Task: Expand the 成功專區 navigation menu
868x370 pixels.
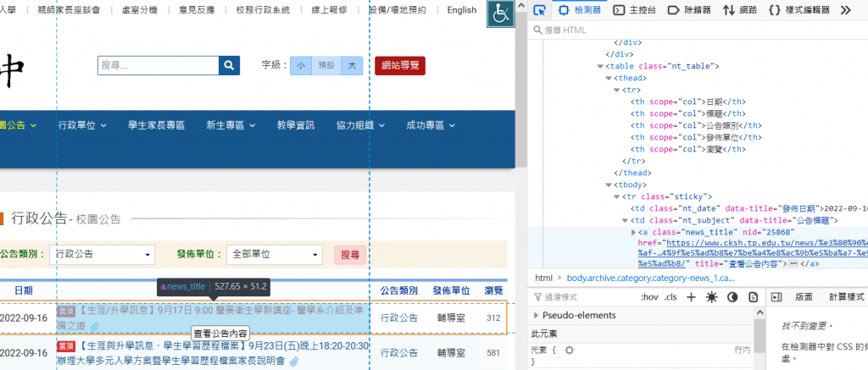Action: (x=431, y=125)
